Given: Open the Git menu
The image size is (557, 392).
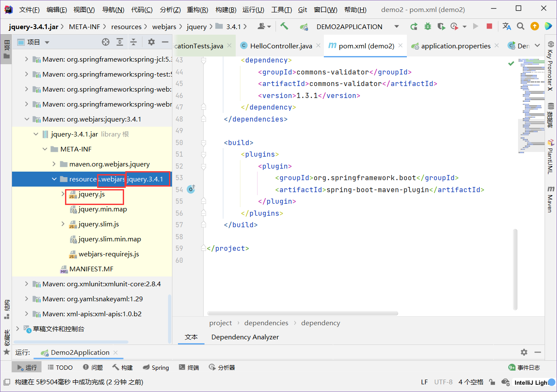Looking at the screenshot, I should tap(302, 9).
